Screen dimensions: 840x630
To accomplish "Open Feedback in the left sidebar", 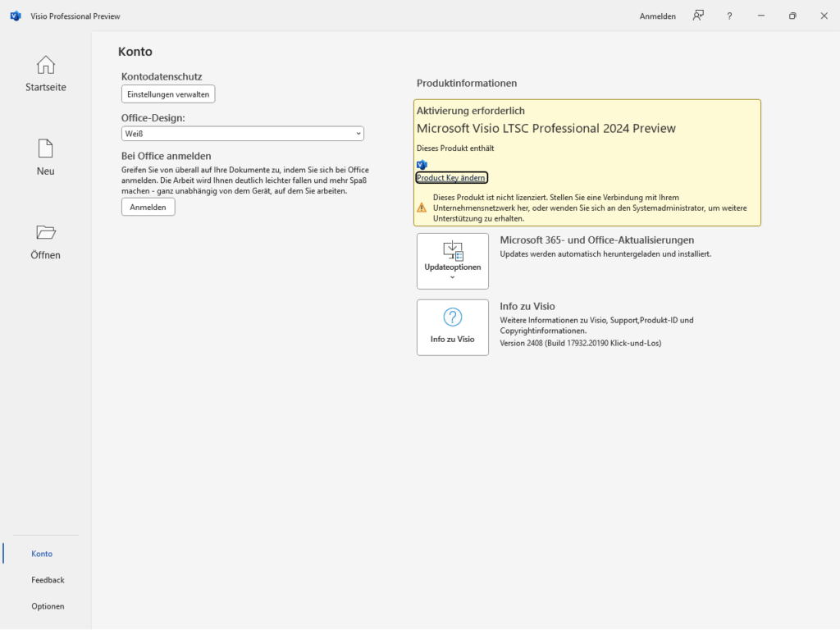I will tap(48, 580).
